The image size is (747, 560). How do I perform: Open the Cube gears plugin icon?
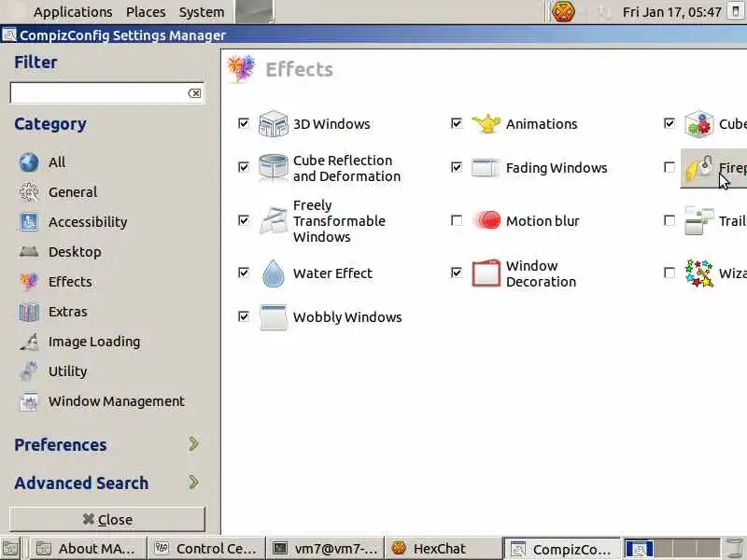point(698,124)
